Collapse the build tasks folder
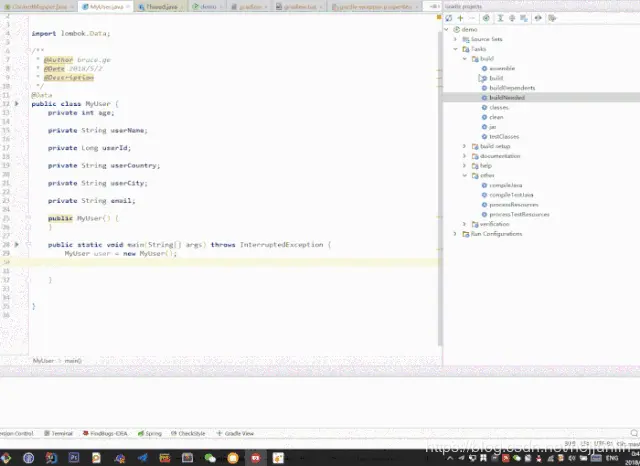 464,59
